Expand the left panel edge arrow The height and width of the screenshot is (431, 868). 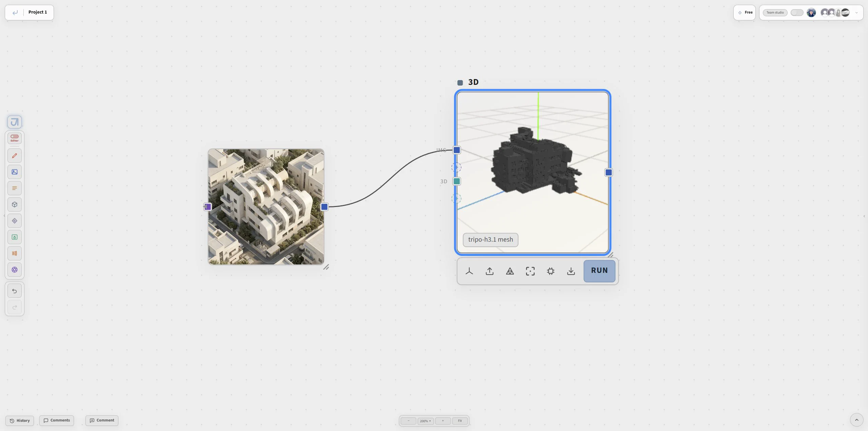pos(4,215)
